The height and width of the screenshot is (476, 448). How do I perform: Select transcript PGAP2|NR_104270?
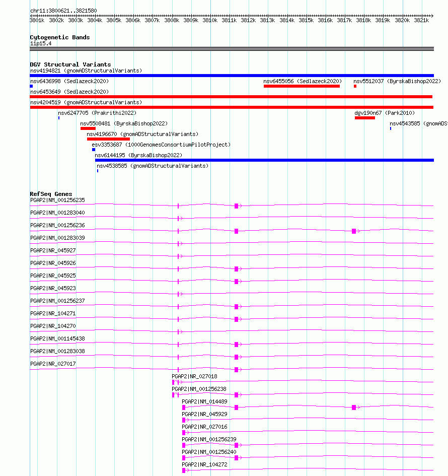53,326
